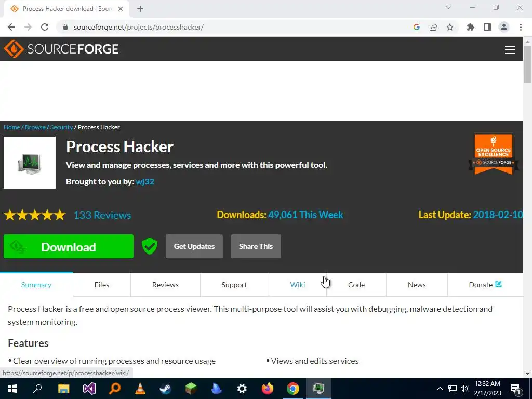The height and width of the screenshot is (399, 532).
Task: Click the page vertical scrollbar thumb
Action: (527, 64)
